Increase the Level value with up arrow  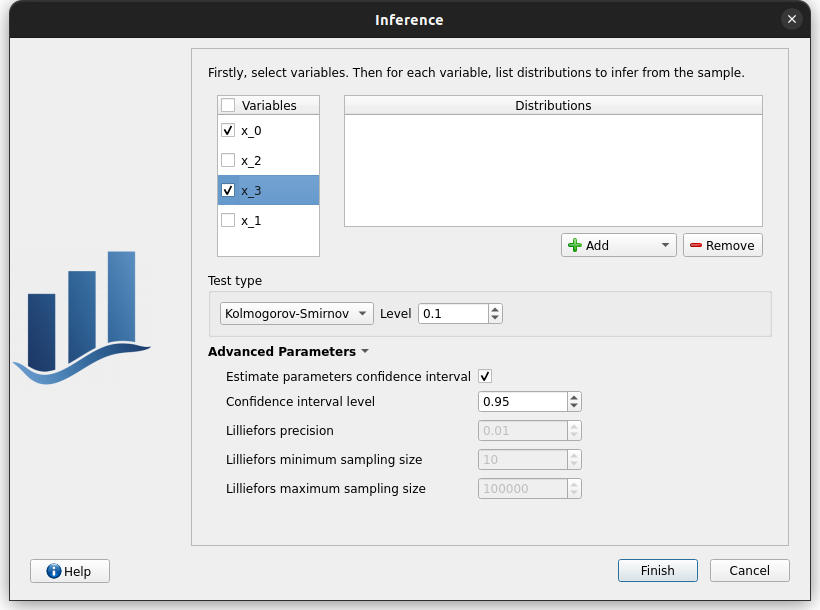click(x=495, y=308)
